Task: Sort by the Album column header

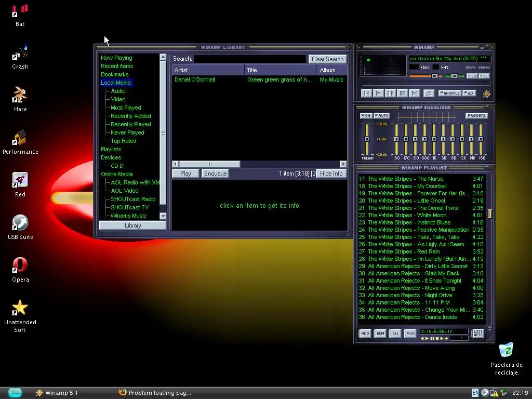Action: (x=332, y=70)
